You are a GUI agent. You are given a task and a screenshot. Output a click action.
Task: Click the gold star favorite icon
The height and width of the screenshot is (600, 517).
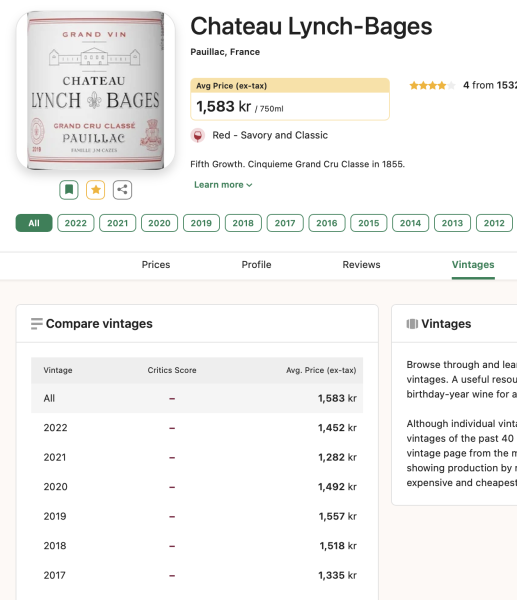point(96,189)
